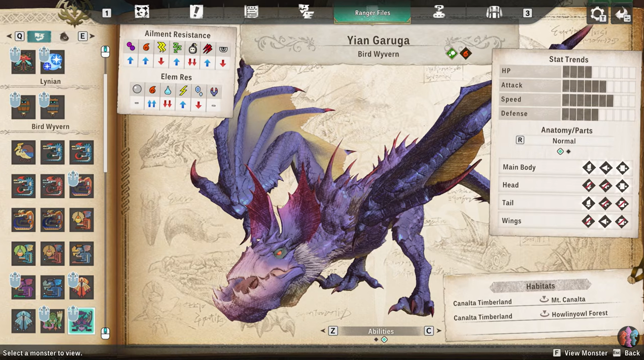This screenshot has height=360, width=644.
Task: Click the gray non-elemental icon in Elem Res
Action: (137, 89)
